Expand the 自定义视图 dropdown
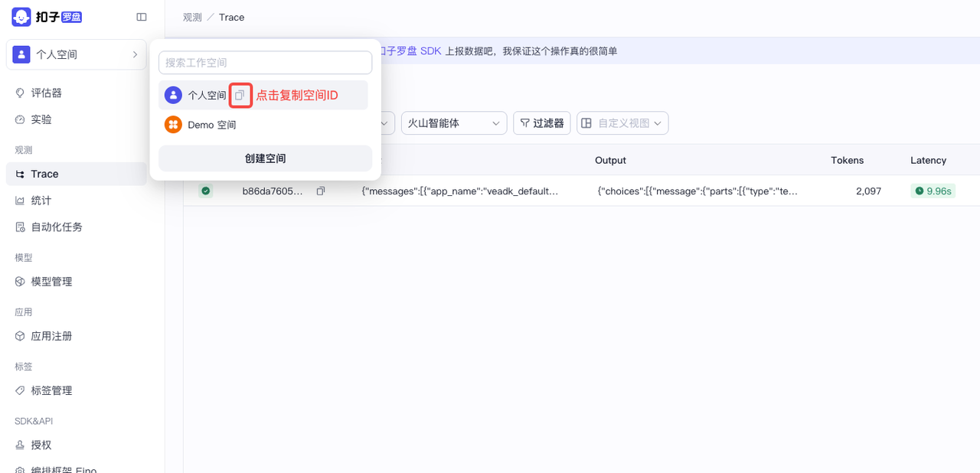 622,122
